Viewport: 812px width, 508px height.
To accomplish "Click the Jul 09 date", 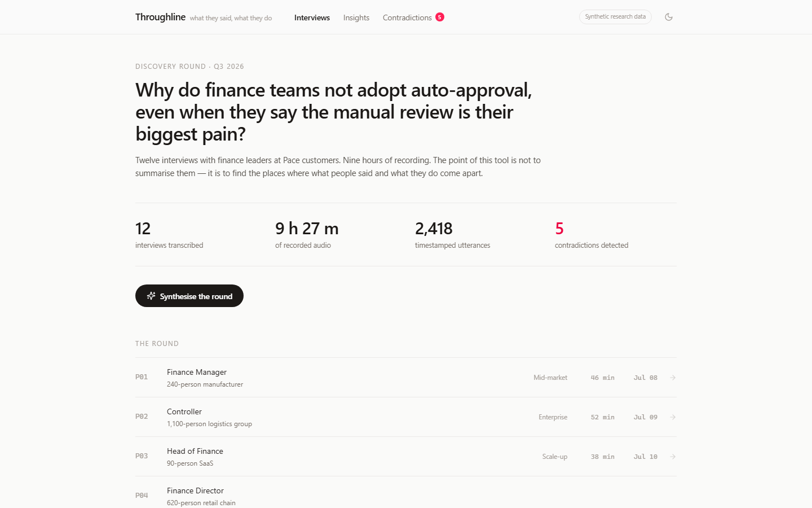I will click(x=645, y=417).
